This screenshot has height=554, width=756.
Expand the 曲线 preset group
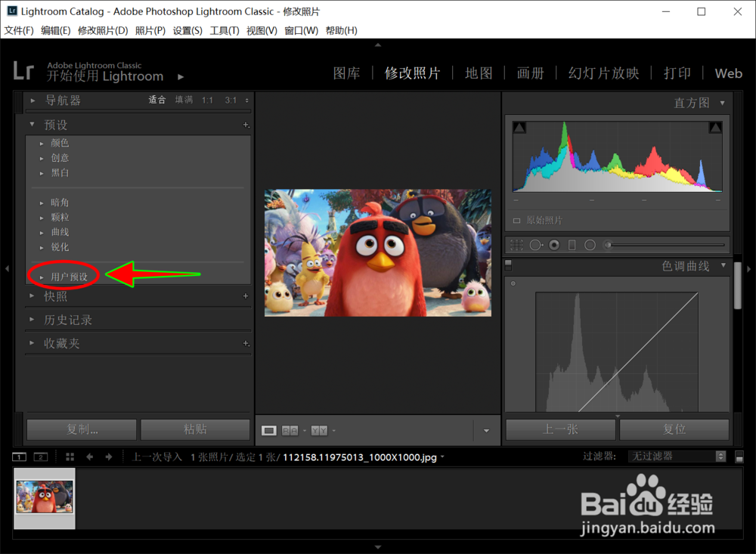coord(42,233)
